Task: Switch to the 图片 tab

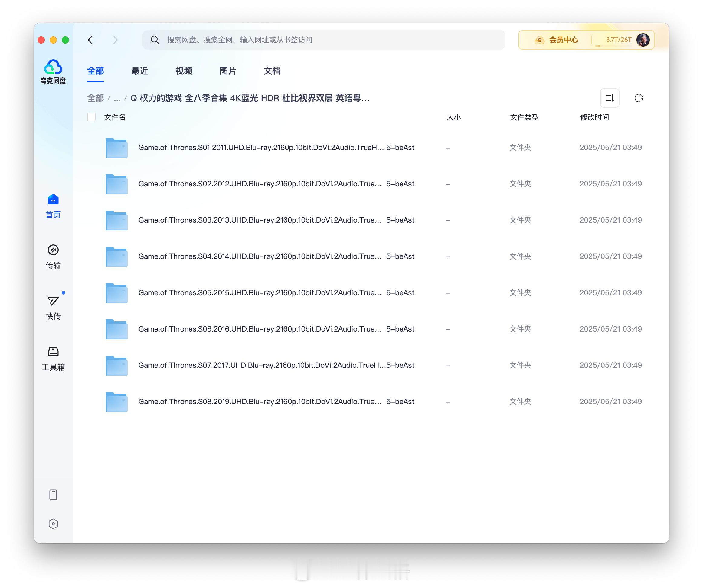Action: [228, 71]
